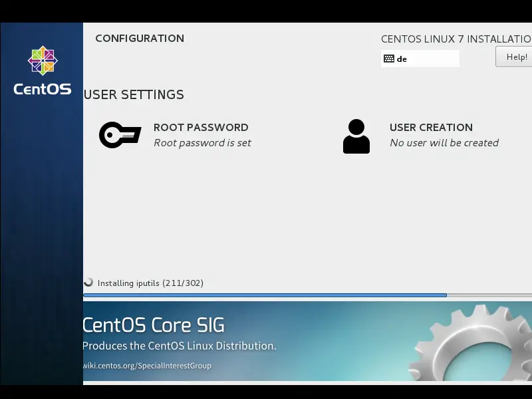Click the gear image in banner
Image resolution: width=532 pixels, height=399 pixels.
pyautogui.click(x=471, y=342)
